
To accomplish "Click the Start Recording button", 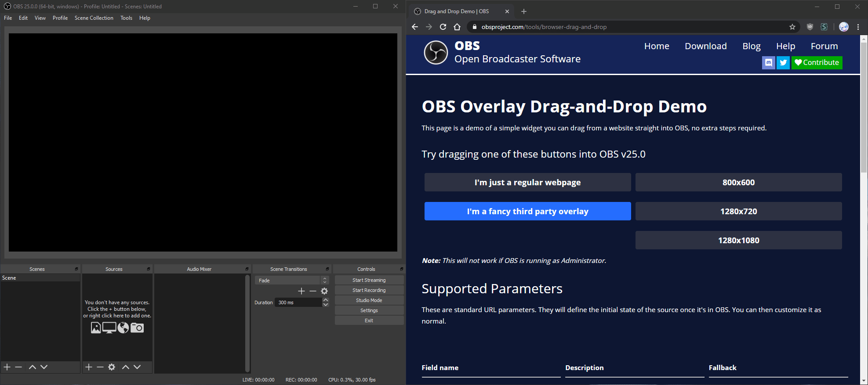I will coord(369,290).
